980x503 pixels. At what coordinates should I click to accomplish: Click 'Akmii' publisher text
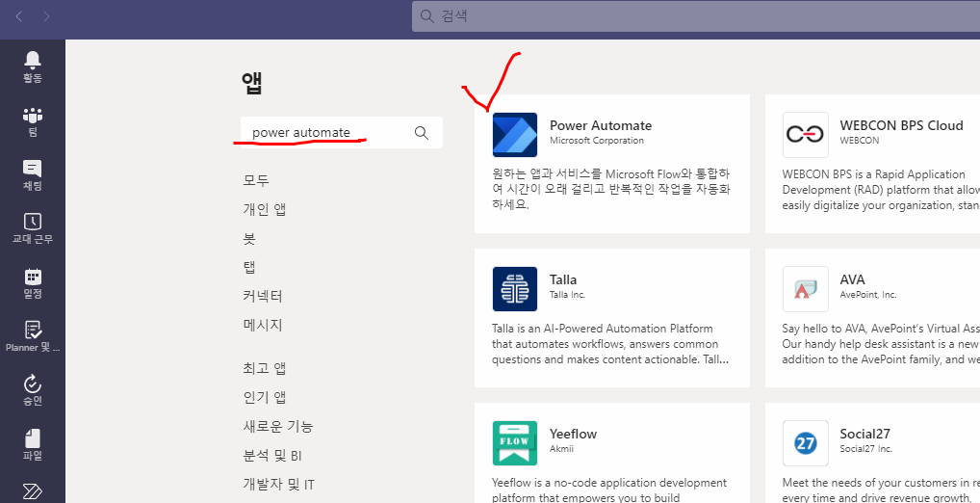(x=562, y=449)
